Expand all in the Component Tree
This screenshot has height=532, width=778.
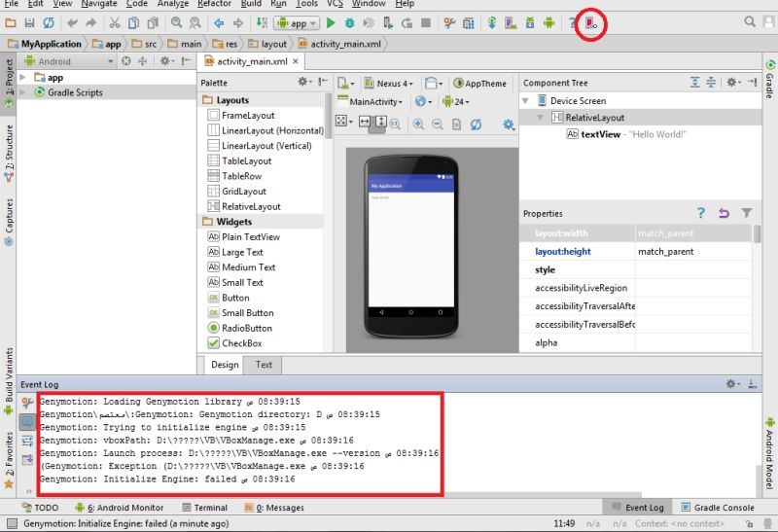pos(695,83)
